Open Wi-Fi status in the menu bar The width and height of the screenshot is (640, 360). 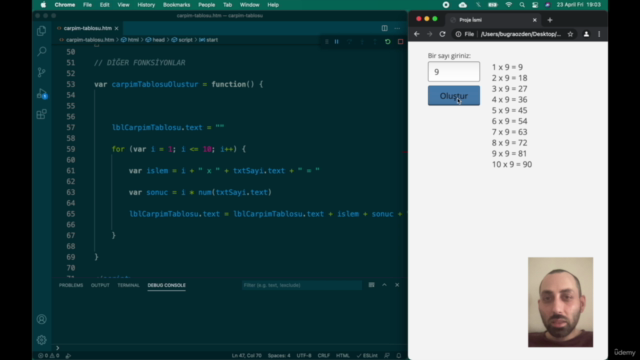coord(509,5)
